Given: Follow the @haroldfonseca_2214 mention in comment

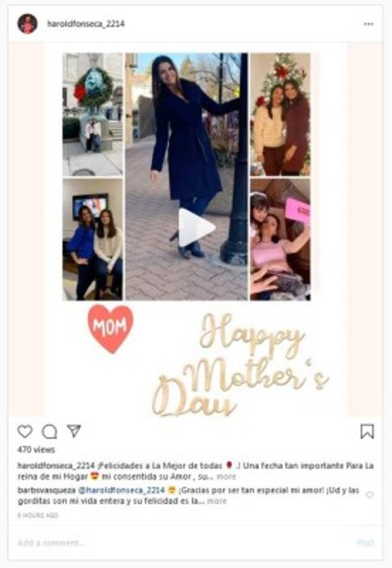Looking at the screenshot, I should coord(121,490).
